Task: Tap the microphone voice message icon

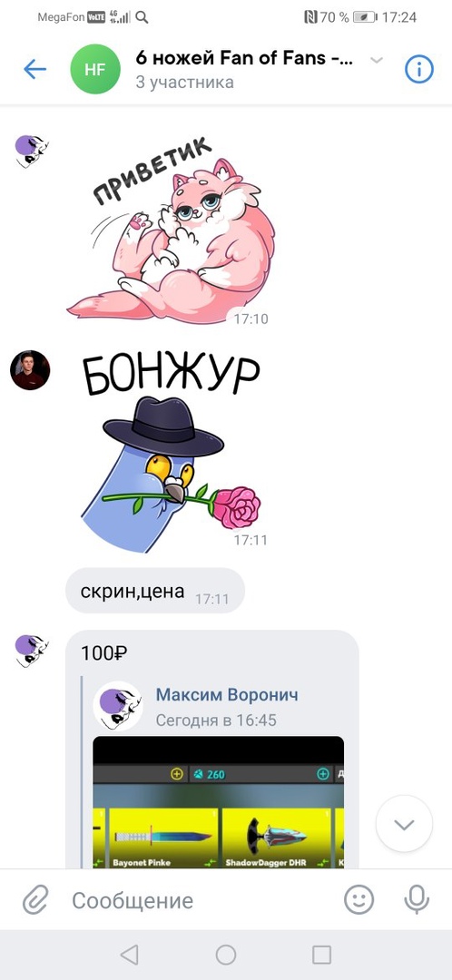Action: tap(417, 900)
